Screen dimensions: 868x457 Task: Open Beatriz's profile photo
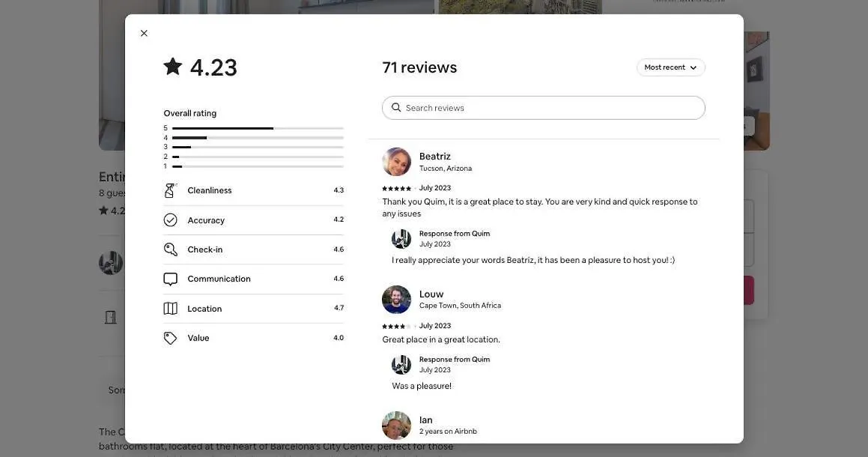[x=396, y=162]
